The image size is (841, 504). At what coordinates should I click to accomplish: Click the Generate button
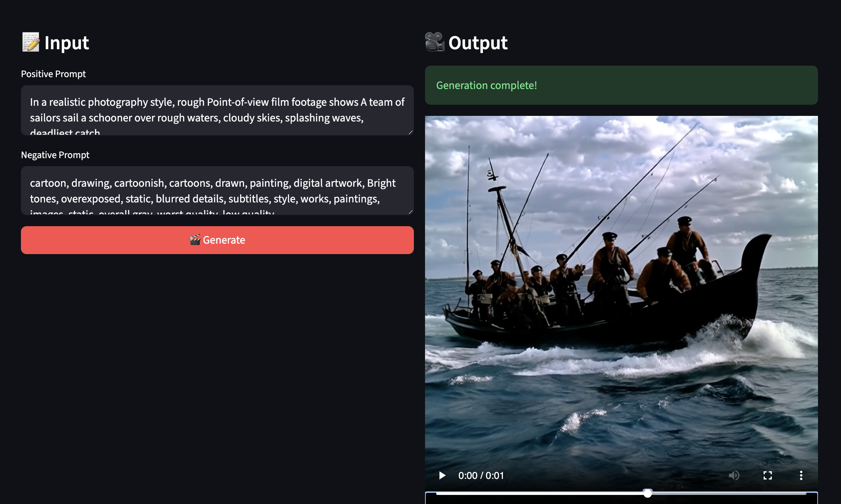point(217,240)
